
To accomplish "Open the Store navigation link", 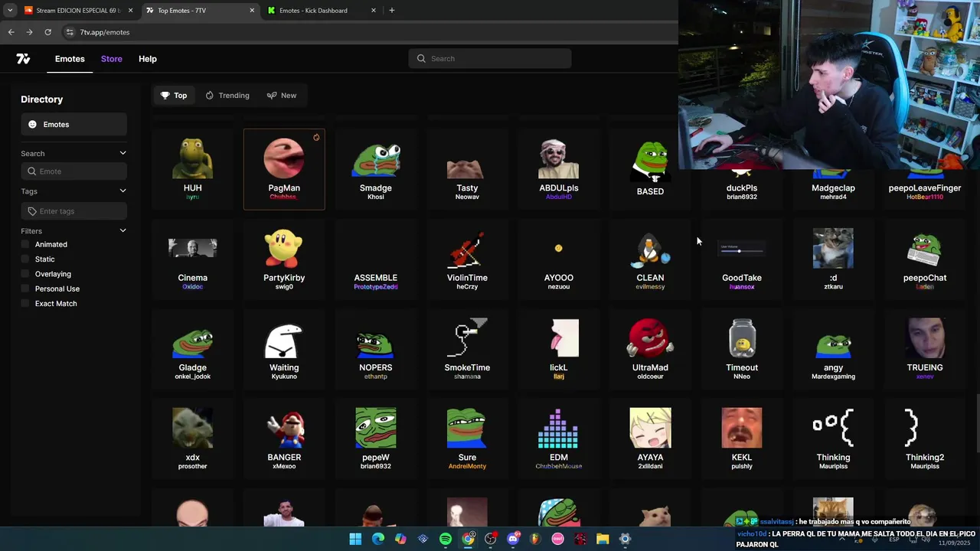I will (112, 59).
